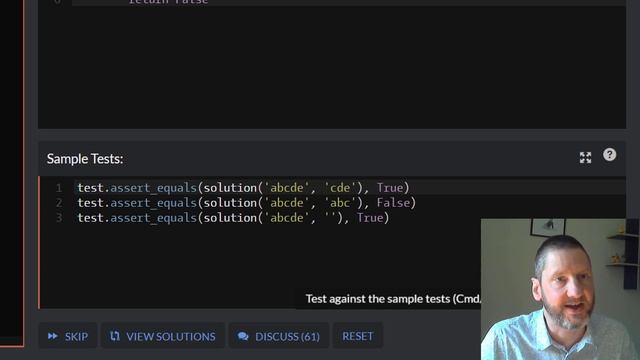Open the DISCUSS (61) thread

tap(279, 336)
